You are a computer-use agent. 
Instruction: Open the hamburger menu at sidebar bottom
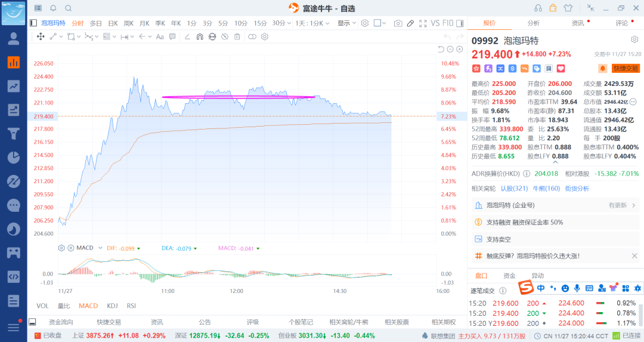coord(14,327)
